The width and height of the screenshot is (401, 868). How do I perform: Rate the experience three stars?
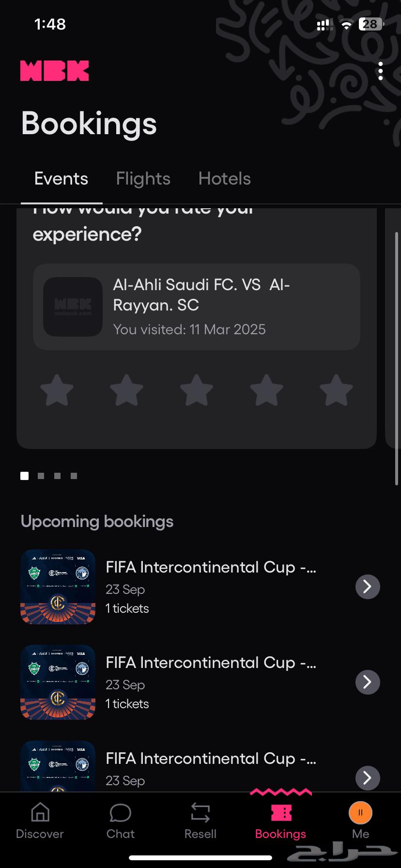tap(197, 390)
